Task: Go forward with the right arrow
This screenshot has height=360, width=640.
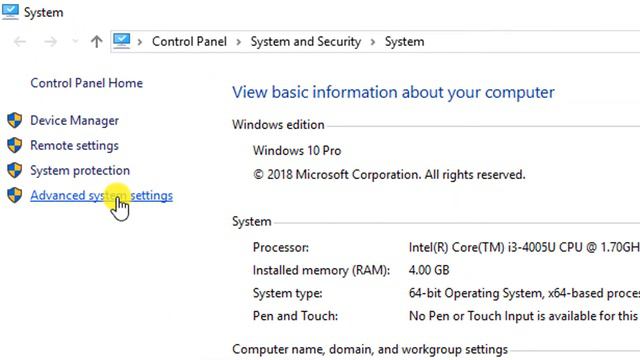Action: click(x=51, y=41)
